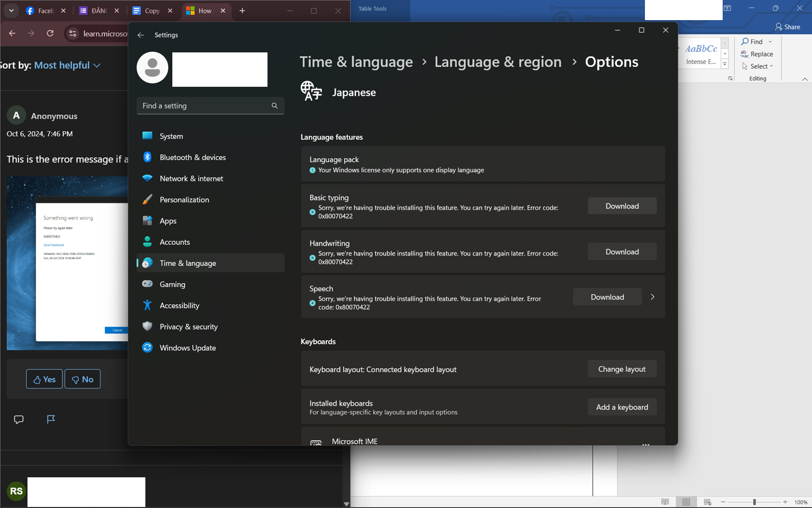Open the Apps settings page
This screenshot has height=508, width=812.
click(210, 221)
